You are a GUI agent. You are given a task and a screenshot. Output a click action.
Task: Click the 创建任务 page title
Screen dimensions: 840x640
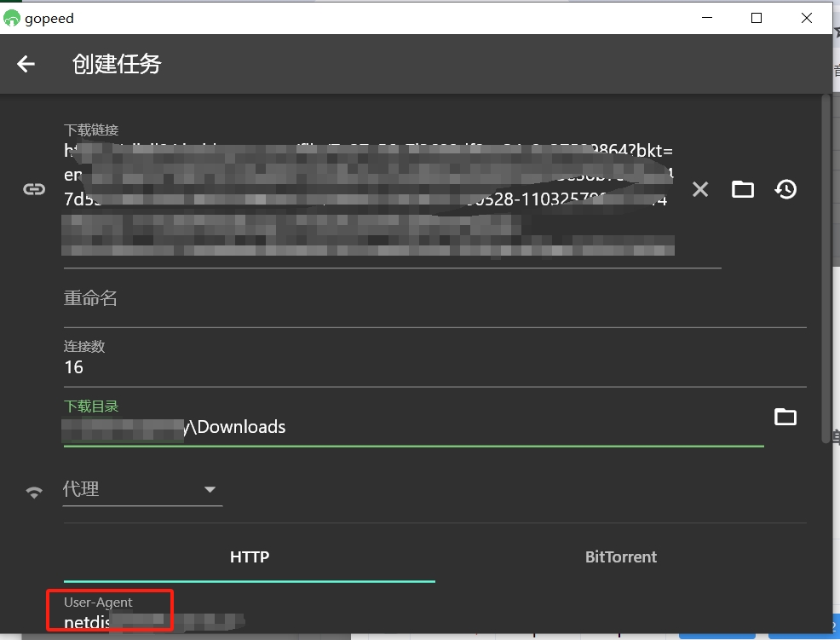tap(117, 64)
